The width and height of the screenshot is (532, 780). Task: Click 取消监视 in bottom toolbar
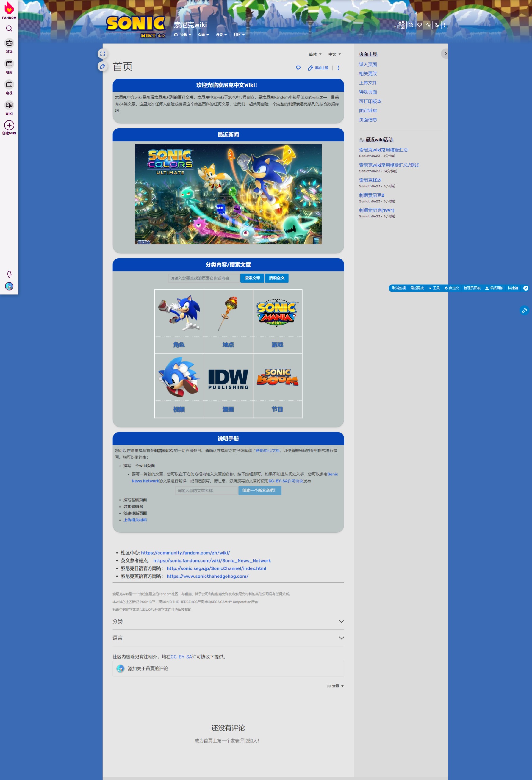tap(399, 288)
